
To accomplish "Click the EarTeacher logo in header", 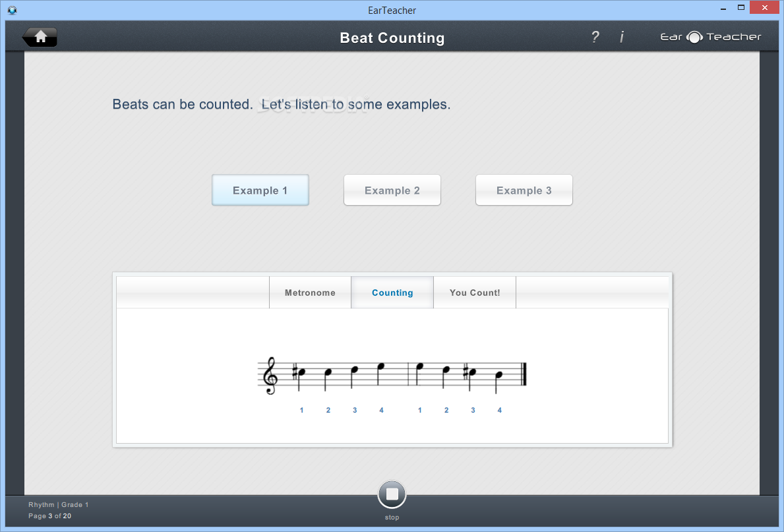I will tap(711, 37).
